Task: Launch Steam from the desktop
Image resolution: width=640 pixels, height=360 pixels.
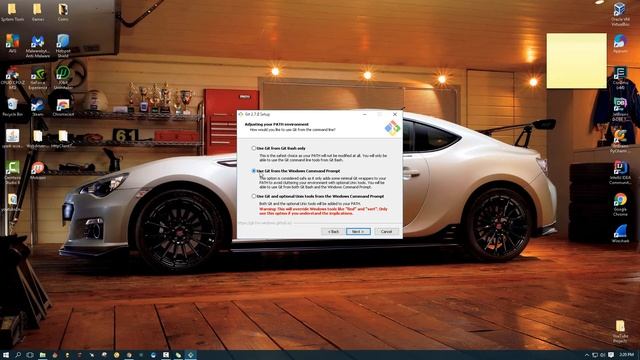Action: 38,107
